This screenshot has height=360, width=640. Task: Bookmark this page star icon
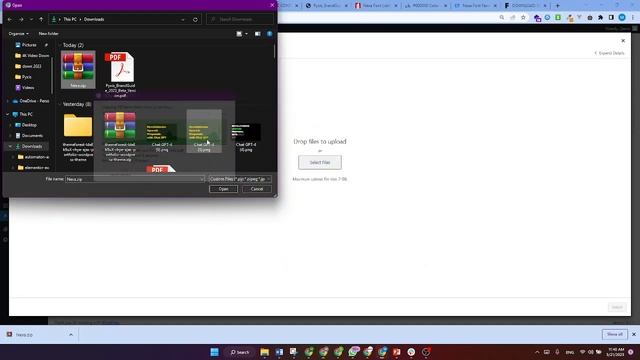(x=523, y=18)
